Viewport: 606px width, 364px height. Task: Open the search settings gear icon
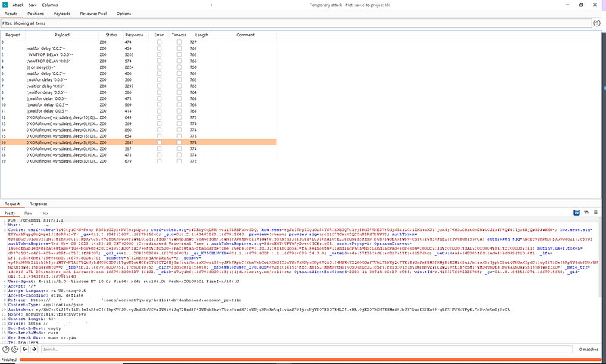coord(14,349)
